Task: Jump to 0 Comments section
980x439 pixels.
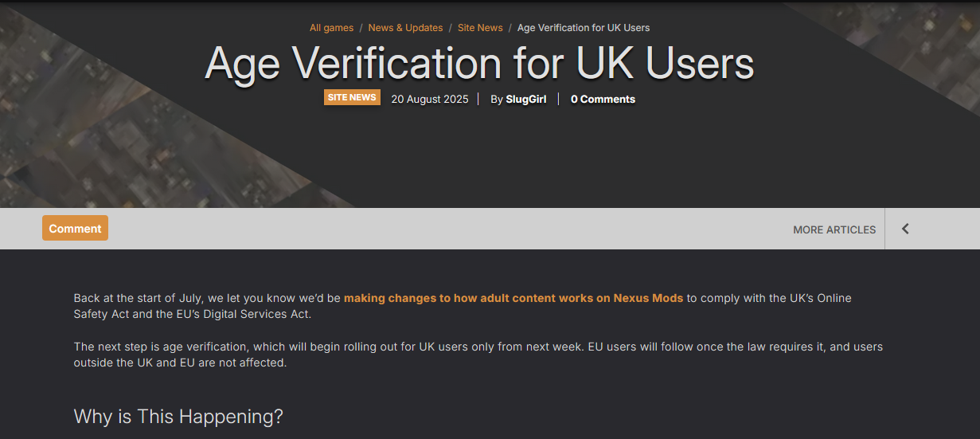Action: (x=603, y=100)
